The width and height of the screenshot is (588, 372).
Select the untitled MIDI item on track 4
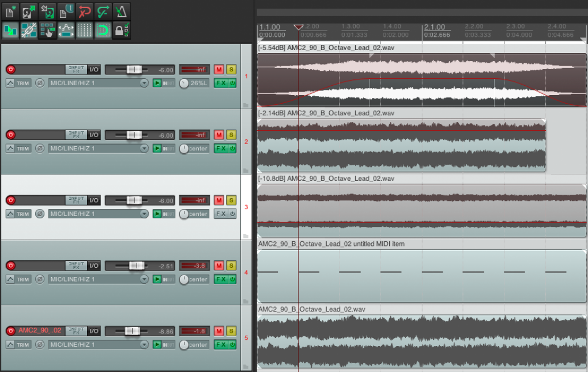coord(422,276)
